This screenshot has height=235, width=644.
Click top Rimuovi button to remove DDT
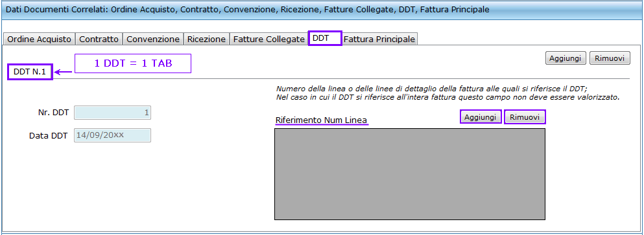click(610, 58)
